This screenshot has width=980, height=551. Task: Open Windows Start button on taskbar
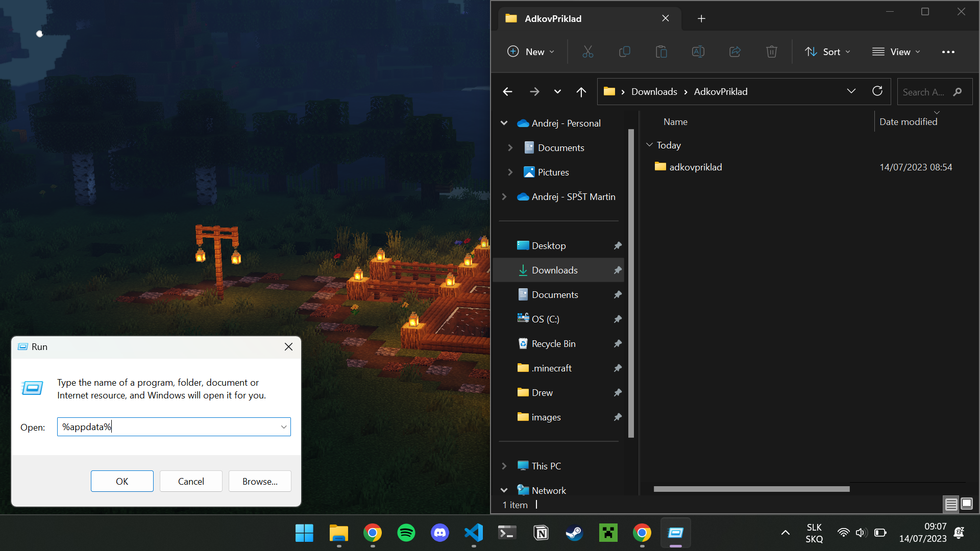[x=304, y=533]
